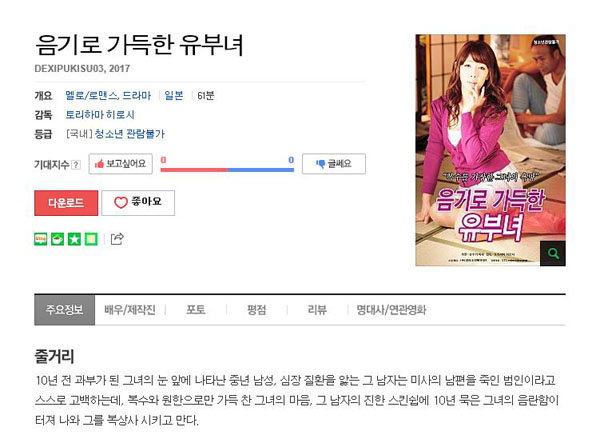Open the 명대사/연관영화 tab
The width and height of the screenshot is (600, 443).
[x=391, y=310]
